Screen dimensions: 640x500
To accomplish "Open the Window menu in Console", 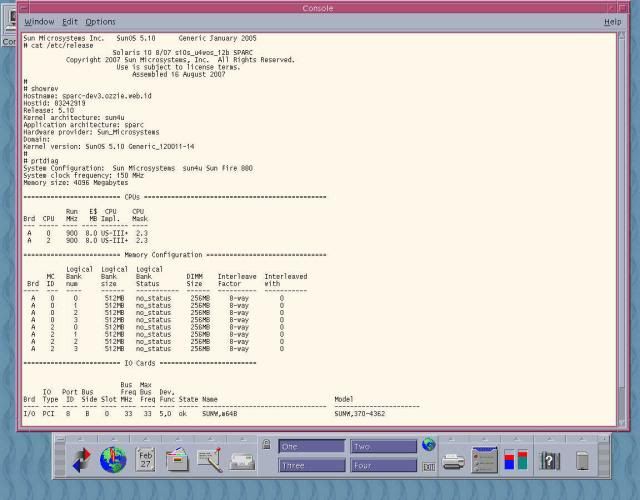I will click(39, 22).
